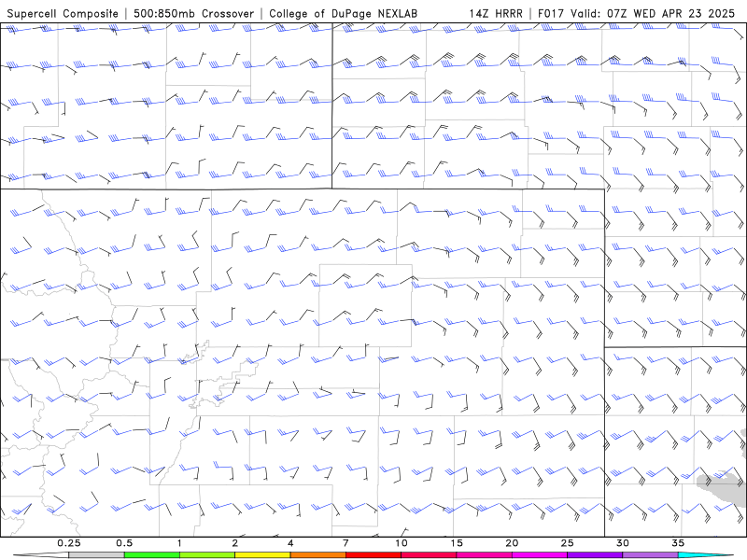Click the legend value 1
747x560 pixels.
179,543
